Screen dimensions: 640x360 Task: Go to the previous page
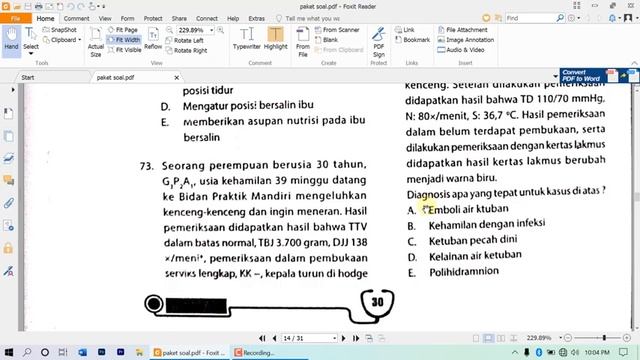(x=274, y=338)
